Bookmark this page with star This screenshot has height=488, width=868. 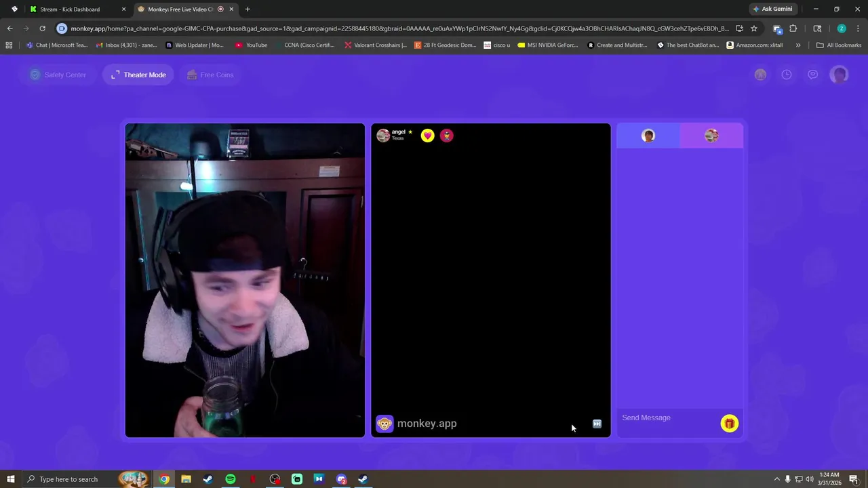pyautogui.click(x=753, y=28)
